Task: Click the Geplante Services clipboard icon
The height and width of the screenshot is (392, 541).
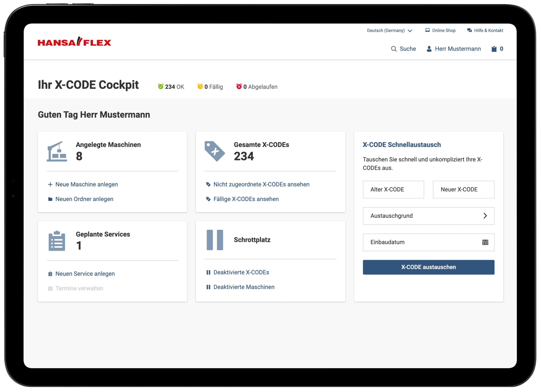Action: point(57,241)
